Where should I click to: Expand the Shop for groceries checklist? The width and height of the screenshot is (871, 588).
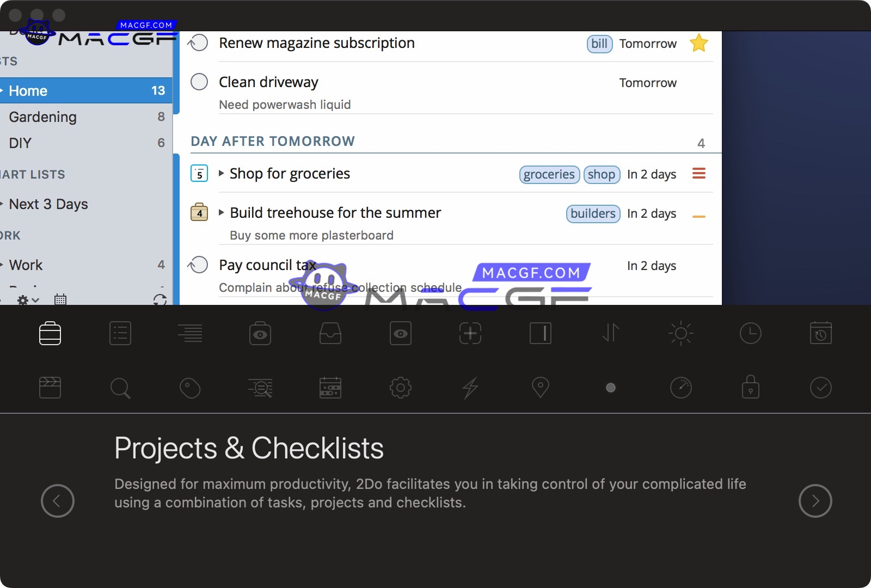pyautogui.click(x=222, y=174)
